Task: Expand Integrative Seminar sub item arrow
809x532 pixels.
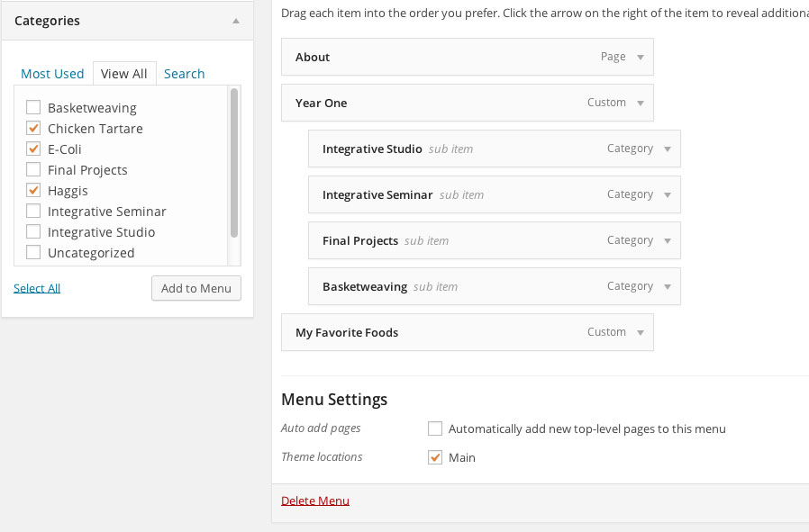Action: 668,194
